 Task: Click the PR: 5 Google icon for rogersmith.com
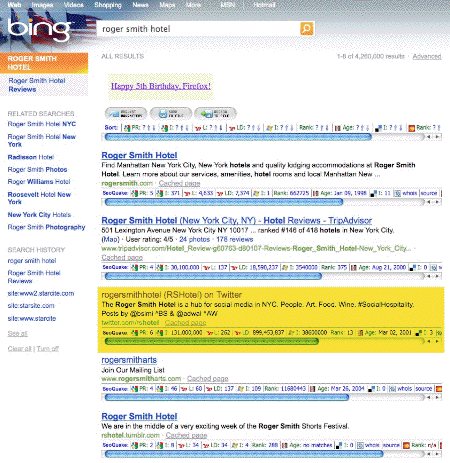[134, 193]
